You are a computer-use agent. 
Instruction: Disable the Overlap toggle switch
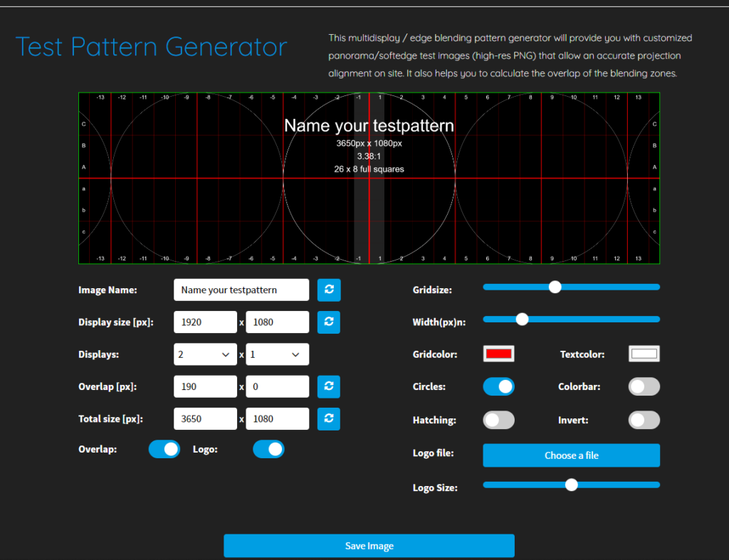[164, 450]
